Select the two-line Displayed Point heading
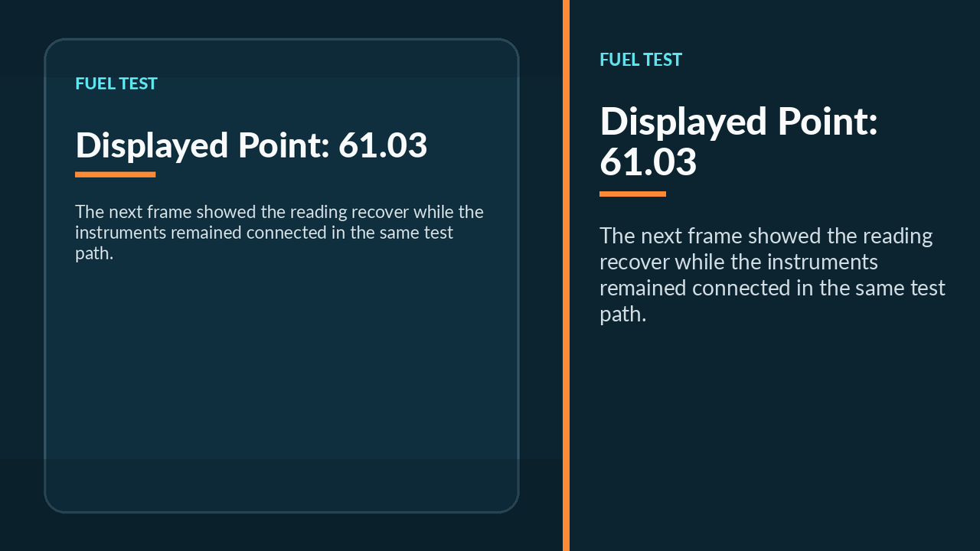 (x=739, y=142)
